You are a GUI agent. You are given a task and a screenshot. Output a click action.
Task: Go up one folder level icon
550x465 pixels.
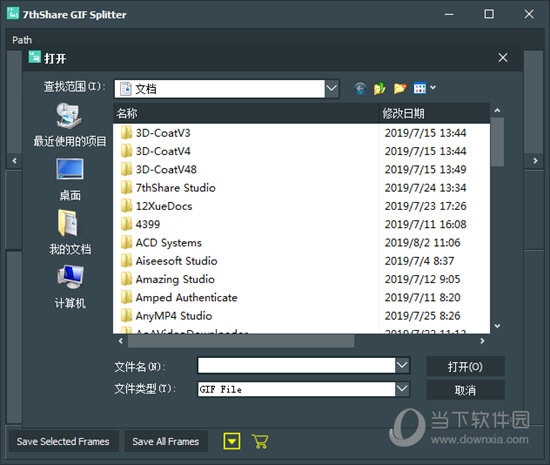[380, 88]
